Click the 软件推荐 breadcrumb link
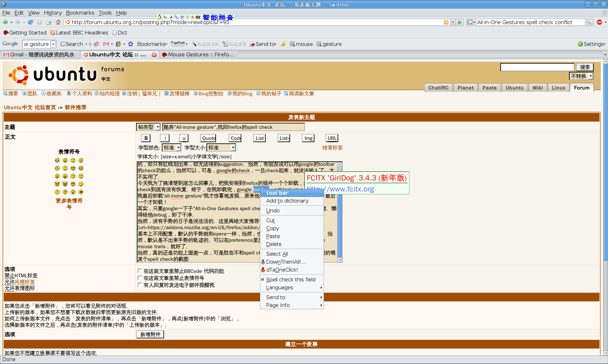 pos(75,107)
